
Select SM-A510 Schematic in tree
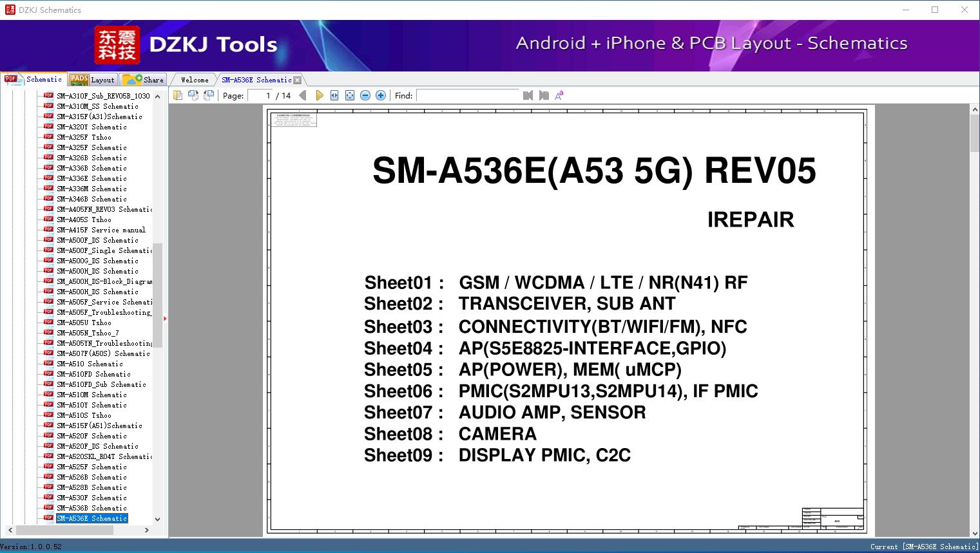90,364
